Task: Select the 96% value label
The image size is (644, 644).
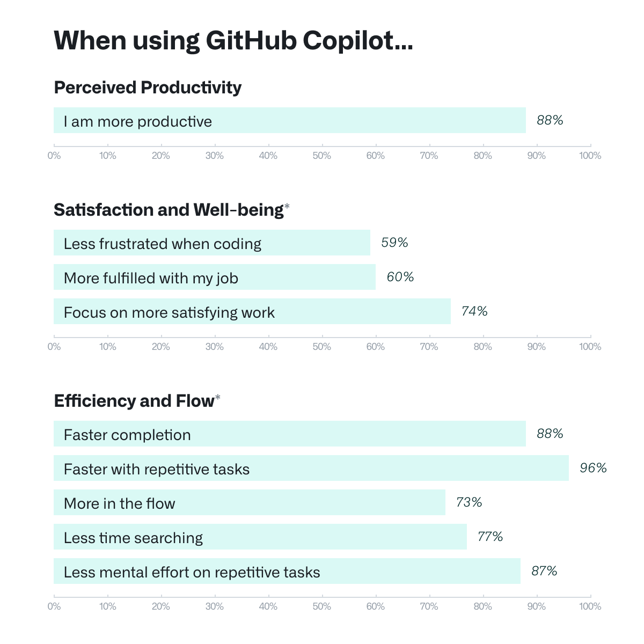Action: [593, 468]
